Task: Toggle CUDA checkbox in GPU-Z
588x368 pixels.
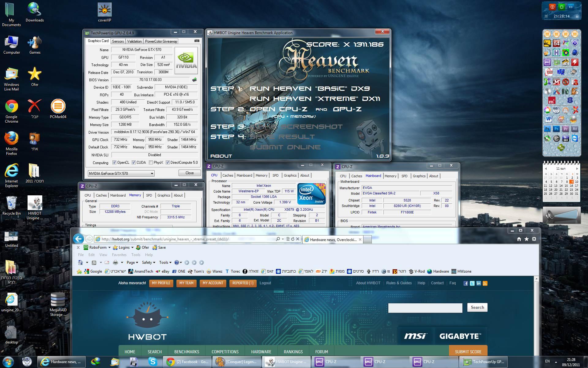Action: tap(134, 163)
